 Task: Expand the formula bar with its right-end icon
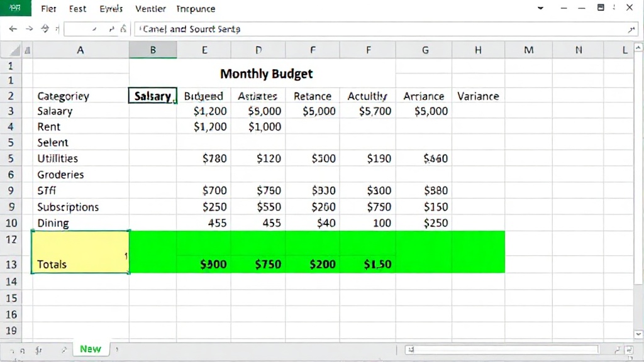coord(631,29)
